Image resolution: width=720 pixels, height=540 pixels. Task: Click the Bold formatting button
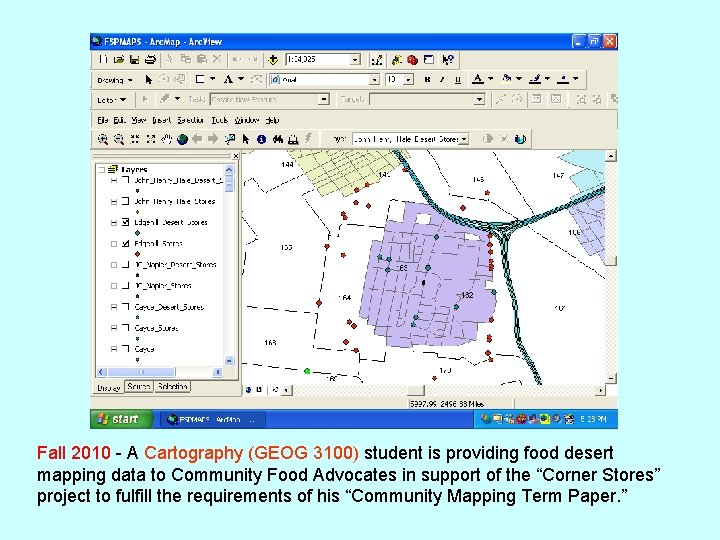(x=427, y=79)
